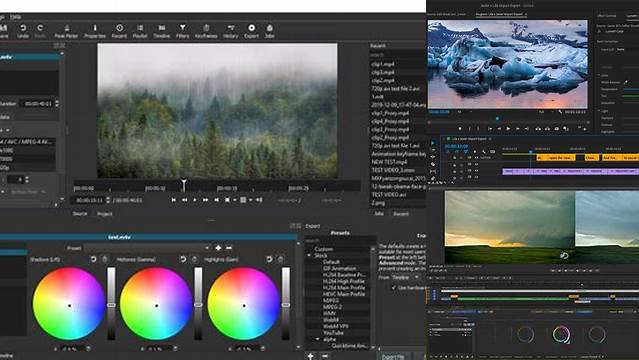This screenshot has width=639, height=360.
Task: Reset the Highlights (Gain) color wheel
Action: pos(269,259)
